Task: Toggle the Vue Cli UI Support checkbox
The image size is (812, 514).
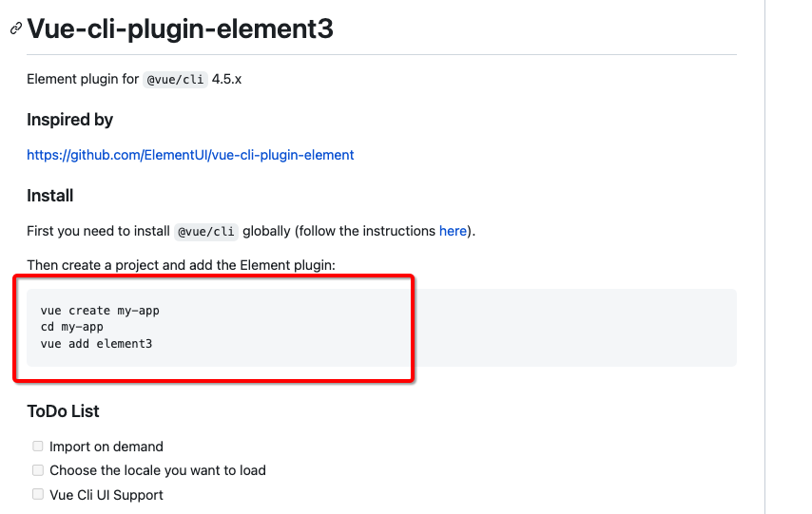Action: click(38, 494)
